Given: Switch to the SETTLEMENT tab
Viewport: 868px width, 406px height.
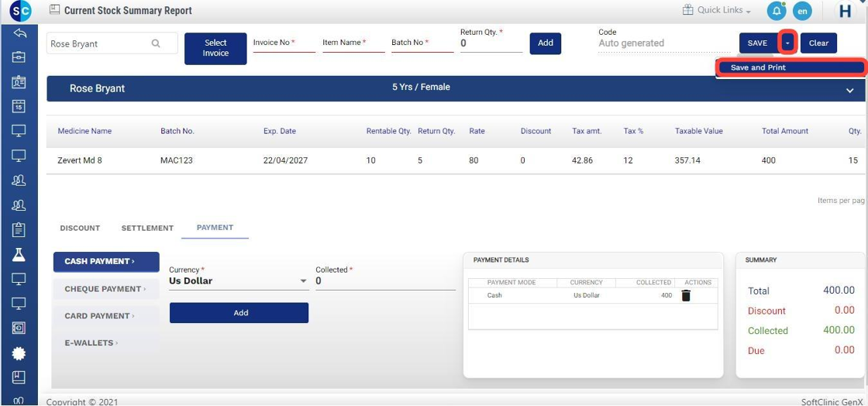Looking at the screenshot, I should [x=147, y=229].
